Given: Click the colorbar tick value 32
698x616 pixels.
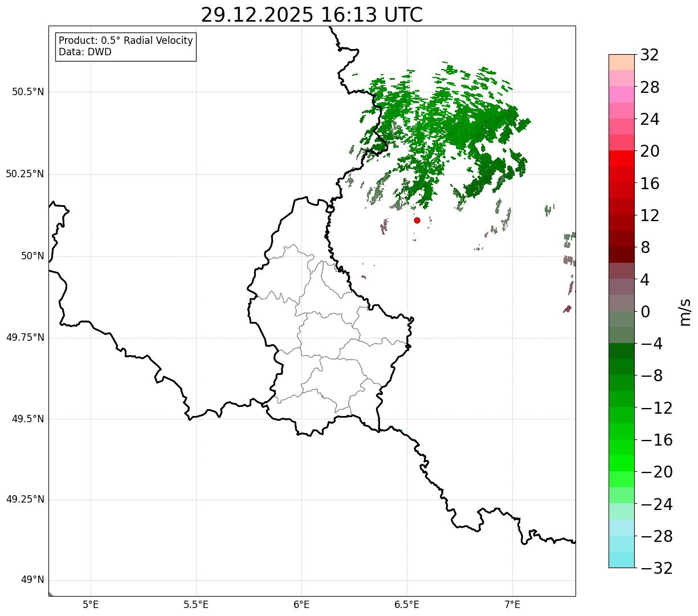Looking at the screenshot, I should point(650,55).
